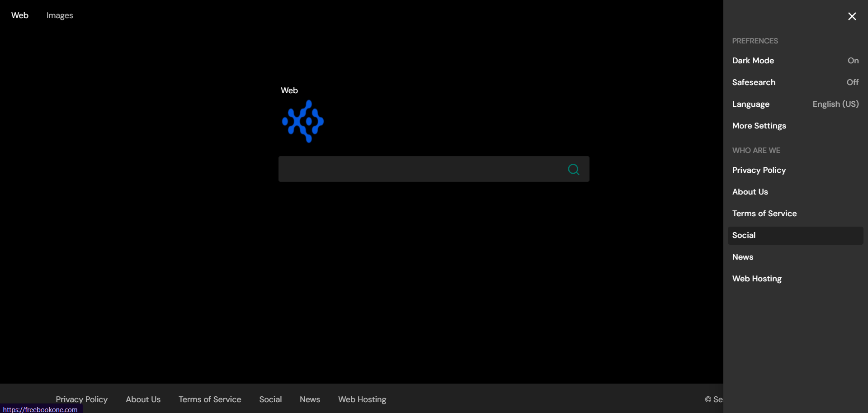This screenshot has width=868, height=413.
Task: Open News from the side panel
Action: (743, 257)
